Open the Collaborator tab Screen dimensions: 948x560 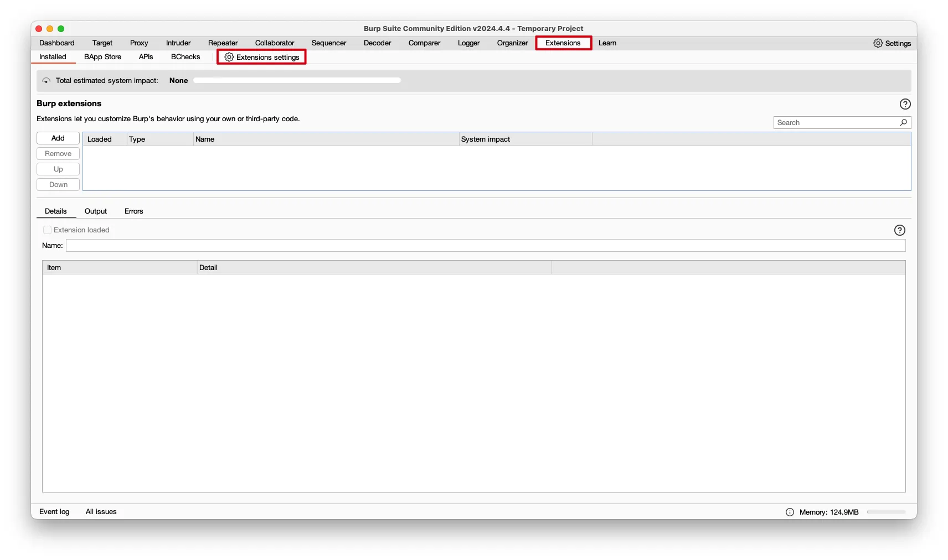click(x=275, y=43)
